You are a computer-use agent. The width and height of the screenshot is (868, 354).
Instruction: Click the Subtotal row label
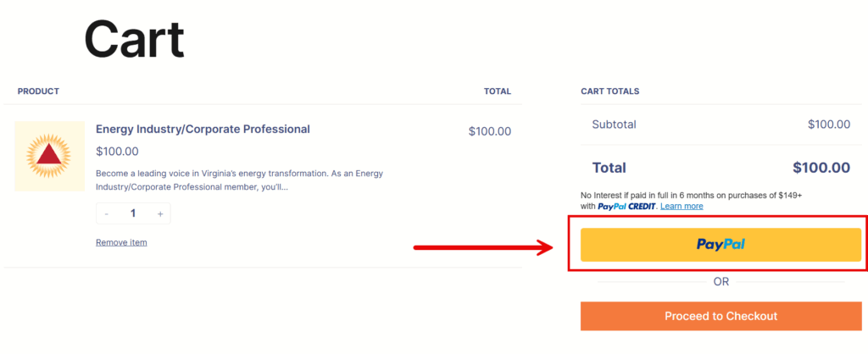click(x=614, y=124)
